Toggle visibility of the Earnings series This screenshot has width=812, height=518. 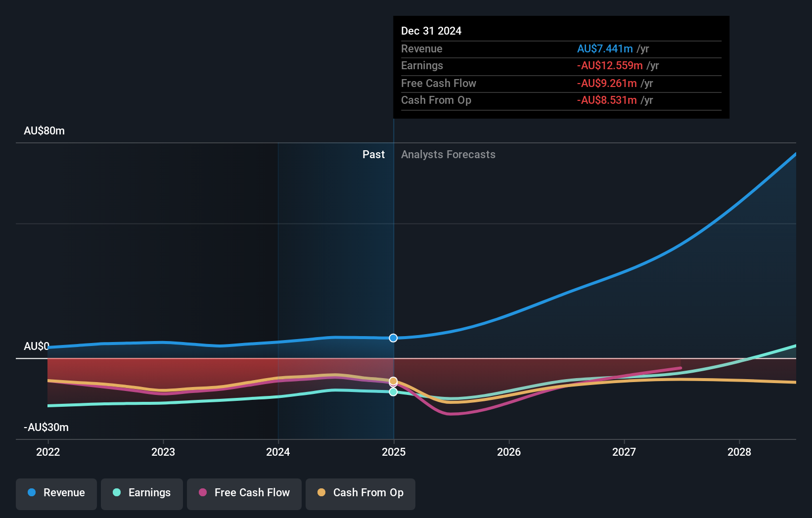pos(141,494)
